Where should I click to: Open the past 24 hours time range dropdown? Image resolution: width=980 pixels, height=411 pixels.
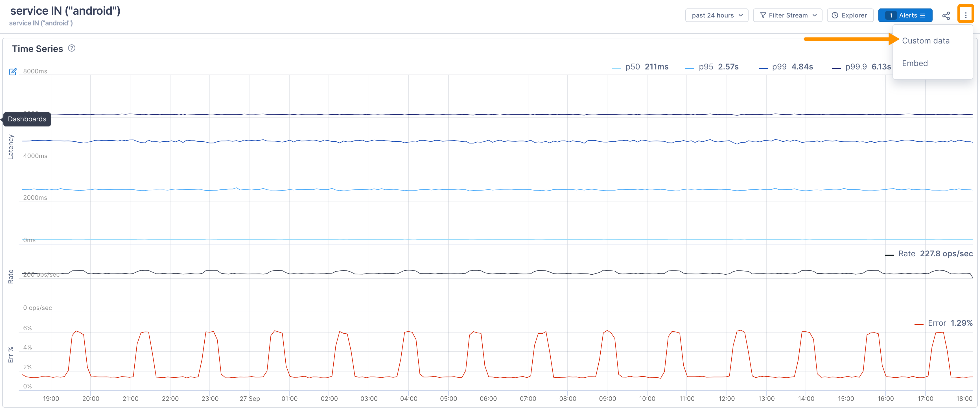(716, 16)
